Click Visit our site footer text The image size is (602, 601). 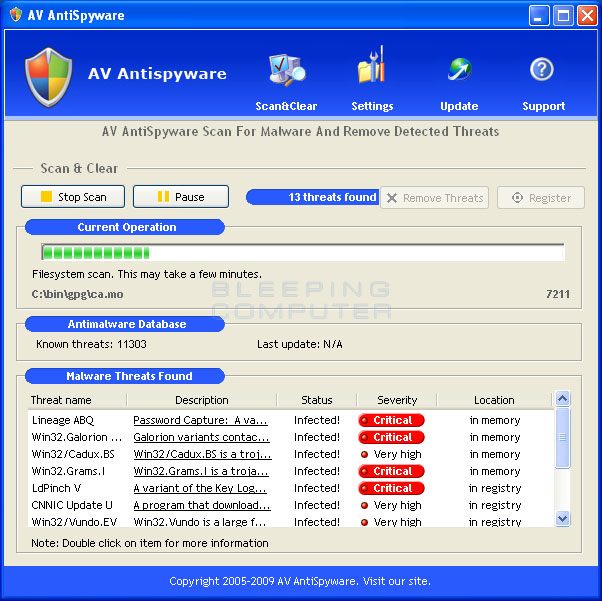point(397,581)
